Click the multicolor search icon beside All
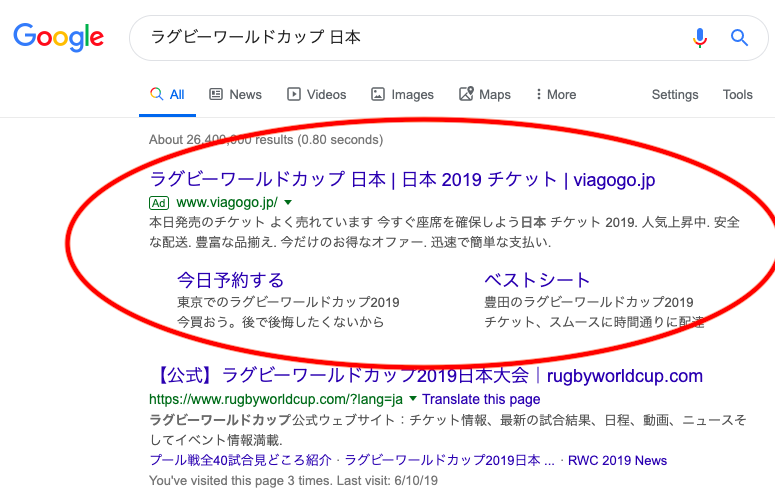 [x=156, y=94]
